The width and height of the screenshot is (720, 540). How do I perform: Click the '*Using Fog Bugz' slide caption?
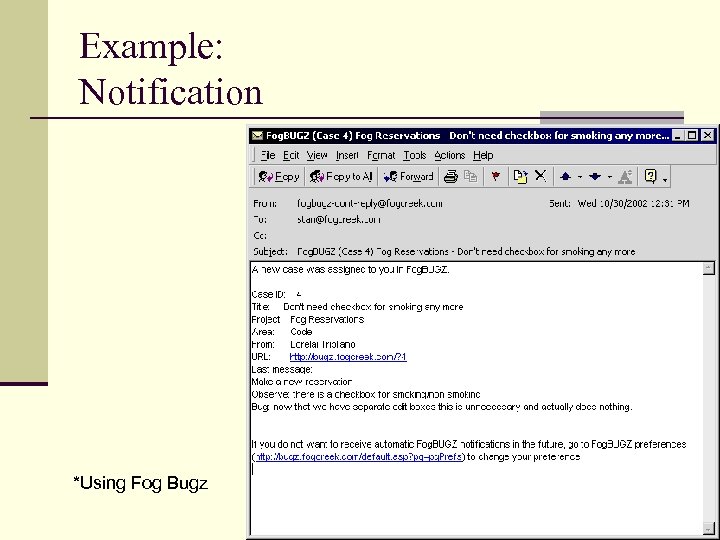(141, 483)
